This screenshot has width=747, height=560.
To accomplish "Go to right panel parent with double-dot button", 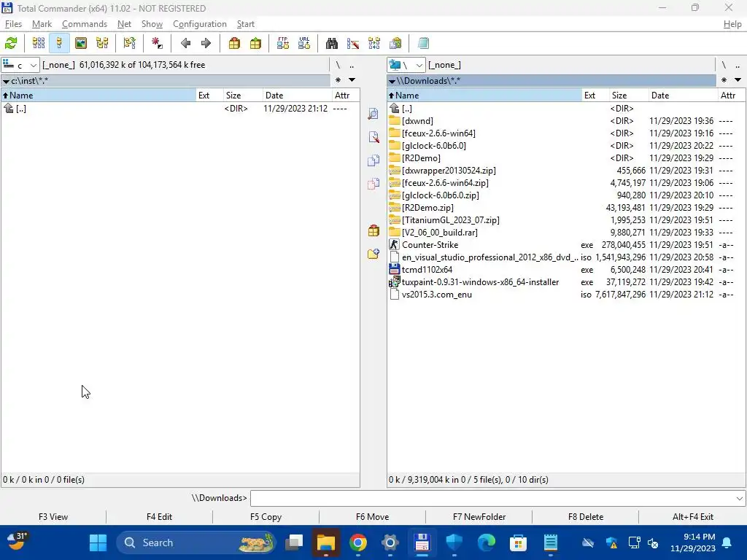I will (x=738, y=65).
